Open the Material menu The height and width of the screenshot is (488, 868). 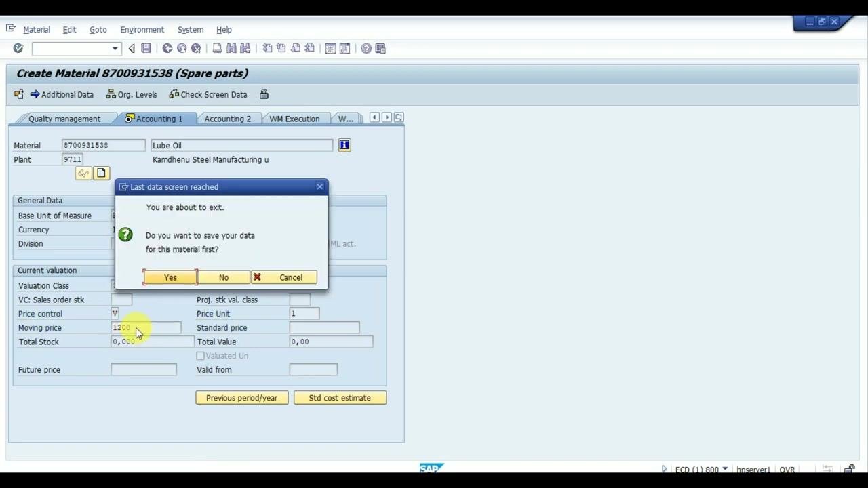coord(37,30)
